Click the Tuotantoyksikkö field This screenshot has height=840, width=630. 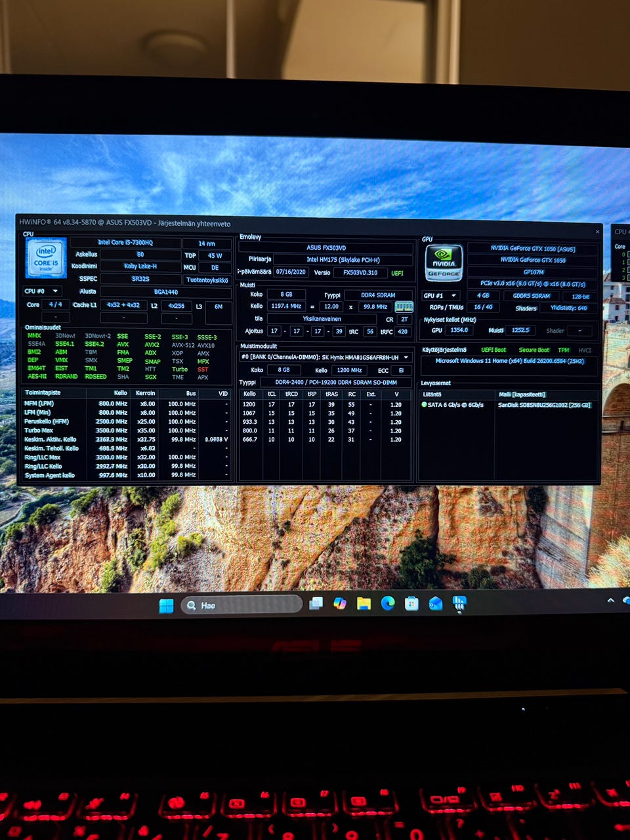207,280
